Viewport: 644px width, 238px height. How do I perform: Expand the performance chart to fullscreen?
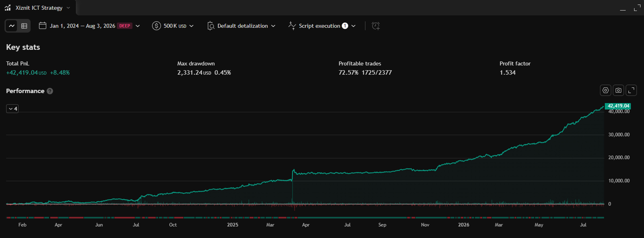631,90
